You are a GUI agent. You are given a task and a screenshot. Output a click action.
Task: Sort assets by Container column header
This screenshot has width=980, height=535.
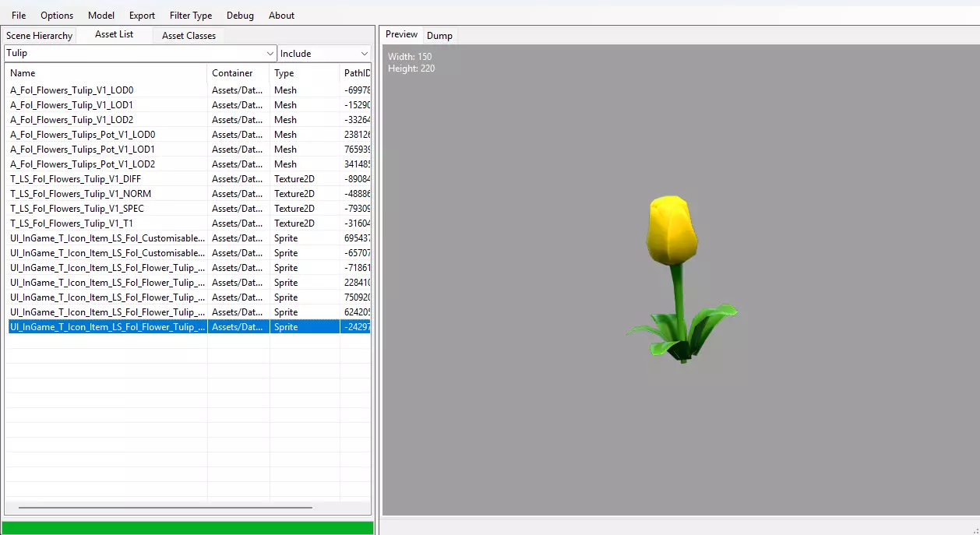pos(238,73)
